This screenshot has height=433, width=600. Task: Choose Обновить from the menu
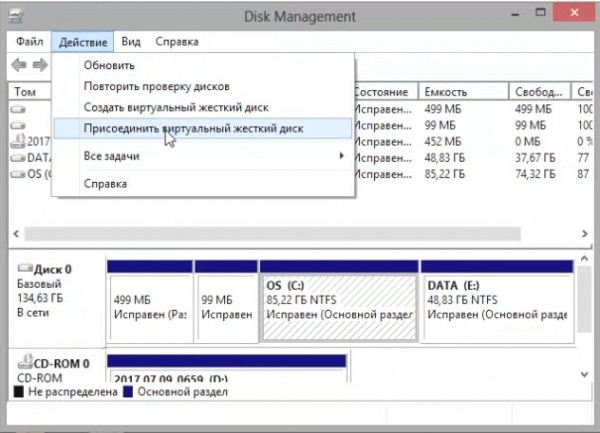pos(202,65)
